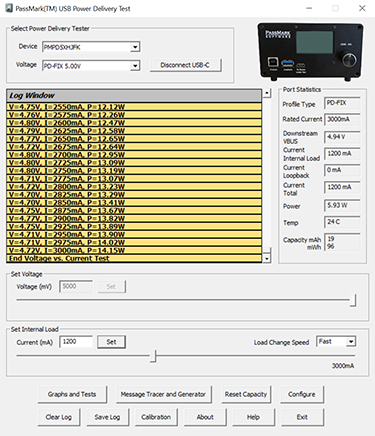Click the Current (mA) input field
This screenshot has height=436, width=375.
tap(76, 342)
